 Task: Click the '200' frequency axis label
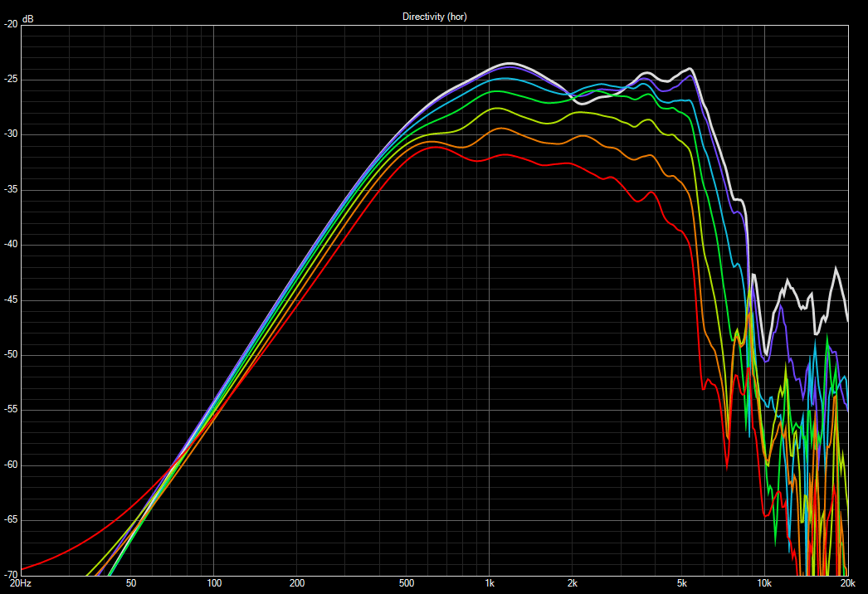297,583
